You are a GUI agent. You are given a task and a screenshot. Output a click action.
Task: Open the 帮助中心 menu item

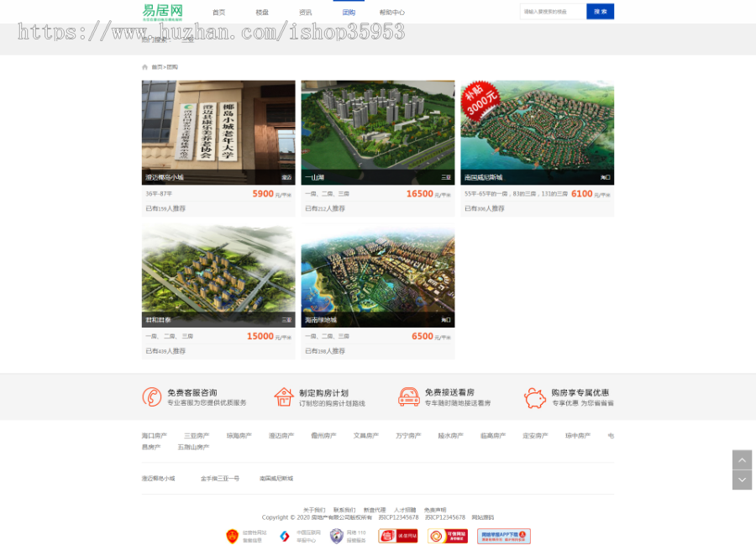coord(391,13)
